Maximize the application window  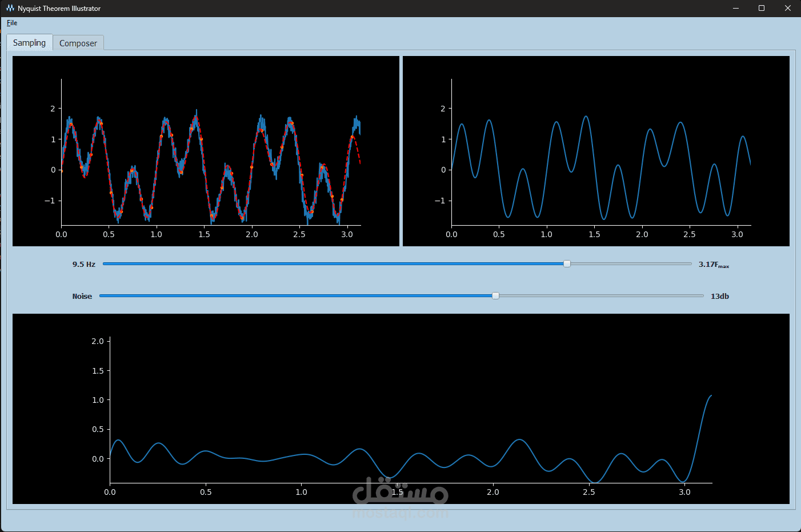pyautogui.click(x=762, y=8)
